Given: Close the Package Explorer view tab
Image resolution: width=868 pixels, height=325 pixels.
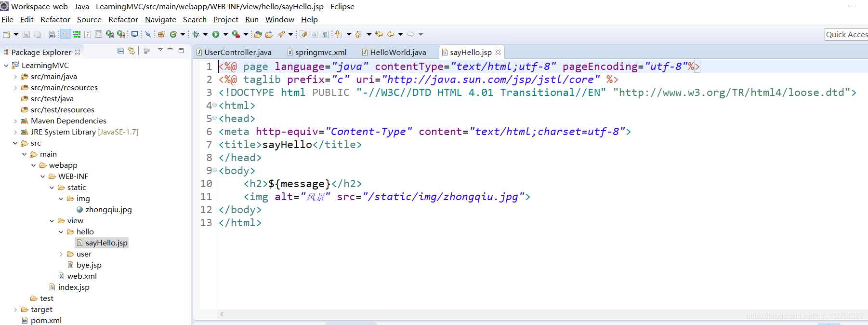Looking at the screenshot, I should 78,52.
